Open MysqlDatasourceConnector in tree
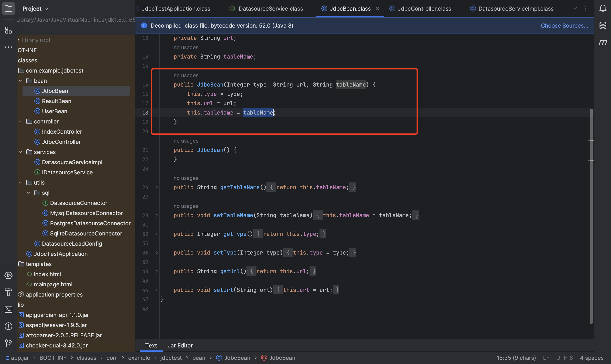The width and height of the screenshot is (611, 364). click(x=86, y=213)
